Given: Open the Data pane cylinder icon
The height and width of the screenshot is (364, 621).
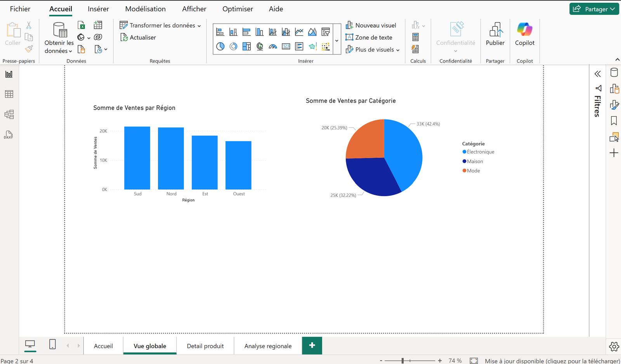Looking at the screenshot, I should 614,72.
